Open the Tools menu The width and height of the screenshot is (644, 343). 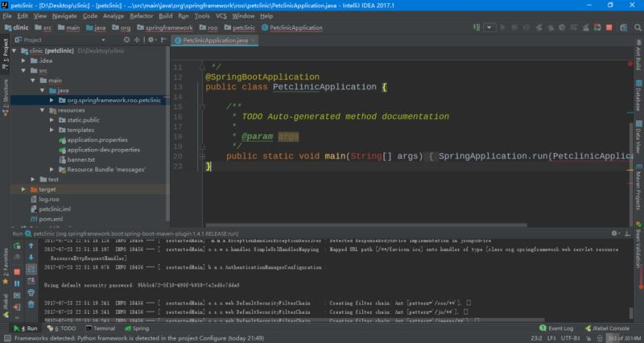(202, 15)
